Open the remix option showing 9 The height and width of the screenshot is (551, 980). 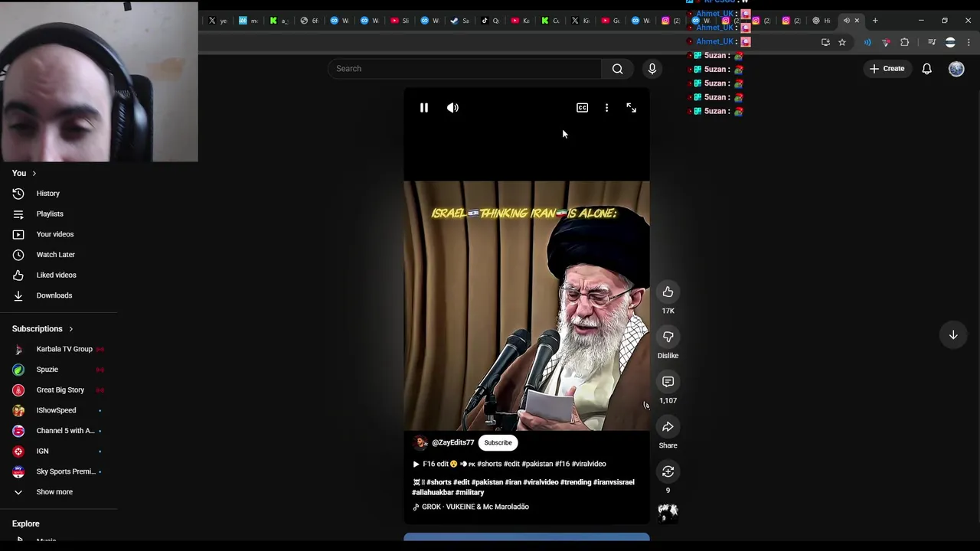point(668,471)
